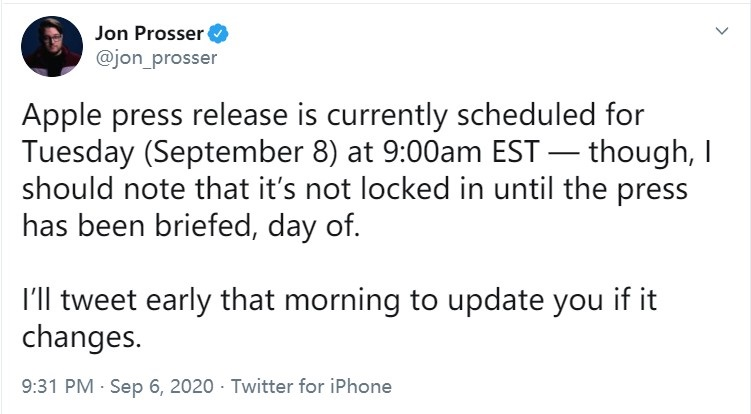Open Jon Prosser's profile picture

54,46
